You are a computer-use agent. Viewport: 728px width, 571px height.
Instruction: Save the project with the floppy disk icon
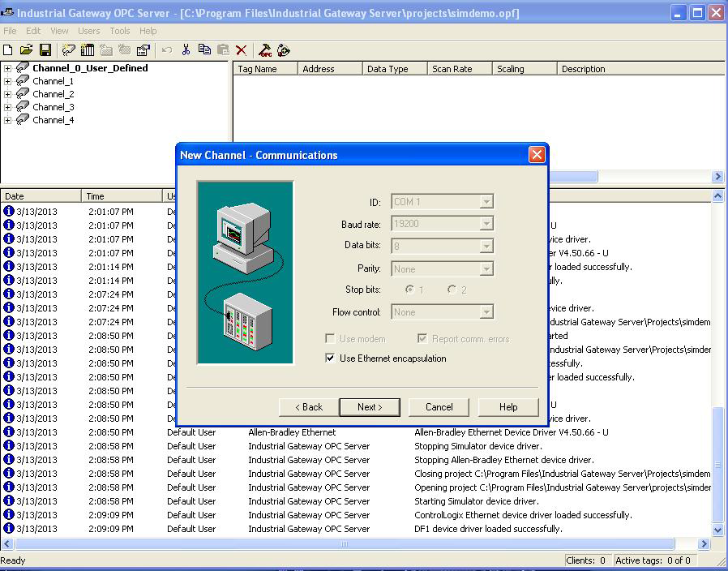45,50
